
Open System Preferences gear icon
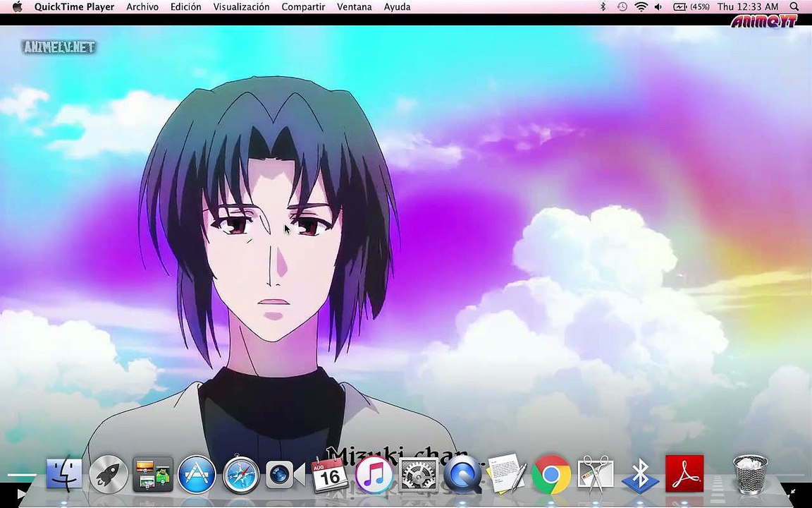(419, 474)
